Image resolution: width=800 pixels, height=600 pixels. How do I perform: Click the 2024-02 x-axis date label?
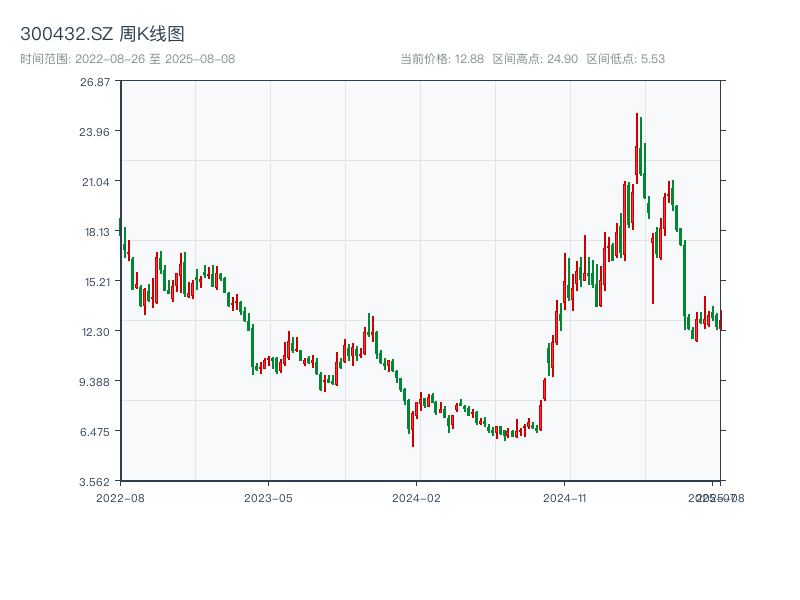pos(417,497)
